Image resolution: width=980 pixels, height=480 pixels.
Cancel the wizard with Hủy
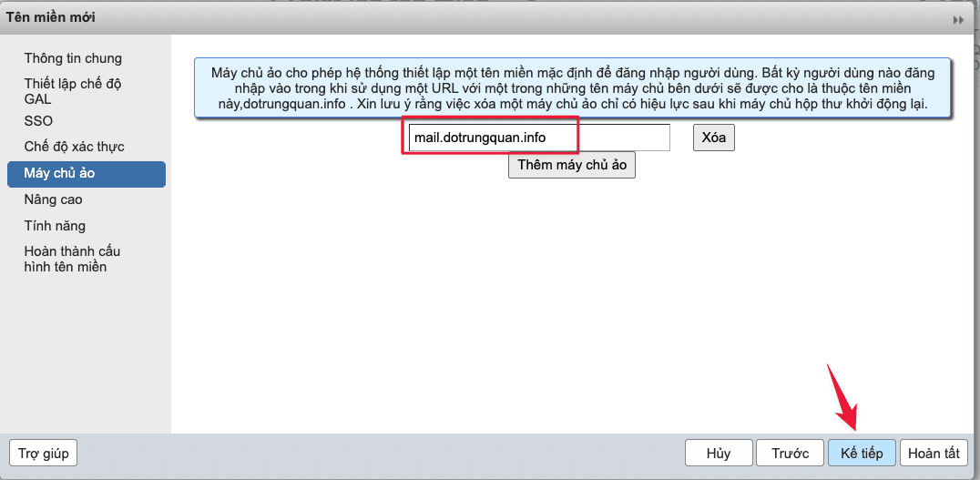(719, 453)
